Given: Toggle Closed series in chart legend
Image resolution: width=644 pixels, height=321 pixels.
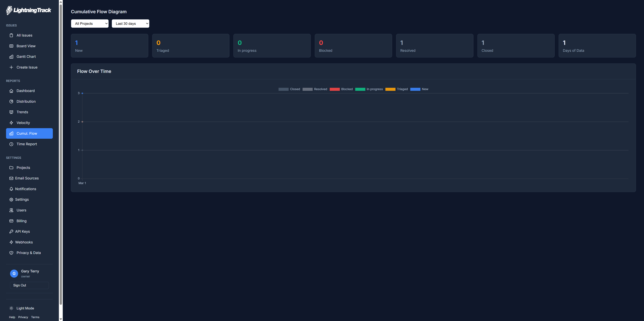Looking at the screenshot, I should click(289, 89).
